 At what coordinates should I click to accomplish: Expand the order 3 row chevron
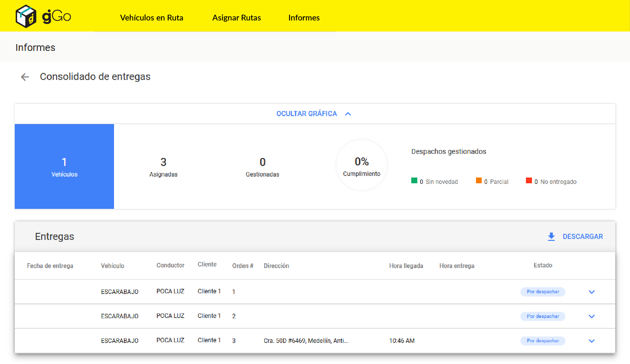(592, 341)
